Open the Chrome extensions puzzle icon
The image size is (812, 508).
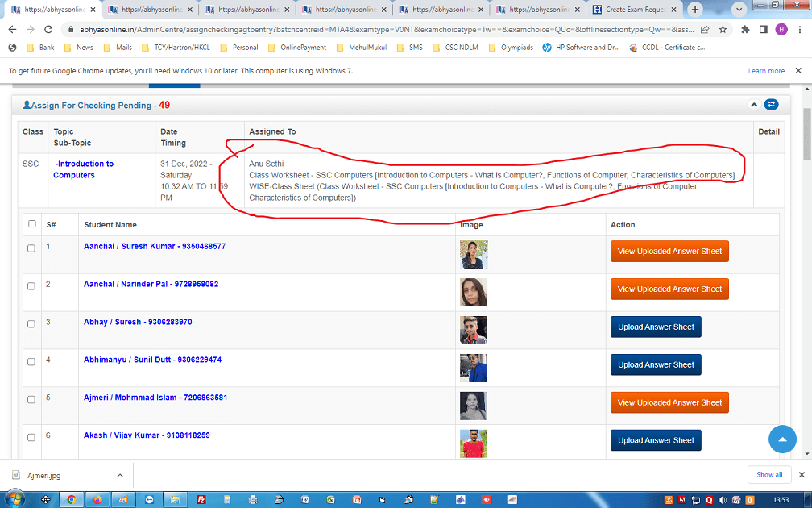[744, 29]
